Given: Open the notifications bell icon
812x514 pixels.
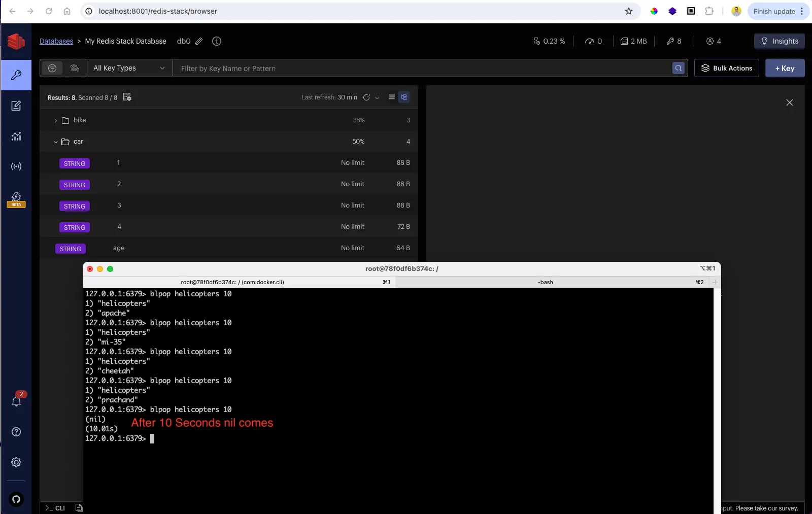Looking at the screenshot, I should point(16,401).
